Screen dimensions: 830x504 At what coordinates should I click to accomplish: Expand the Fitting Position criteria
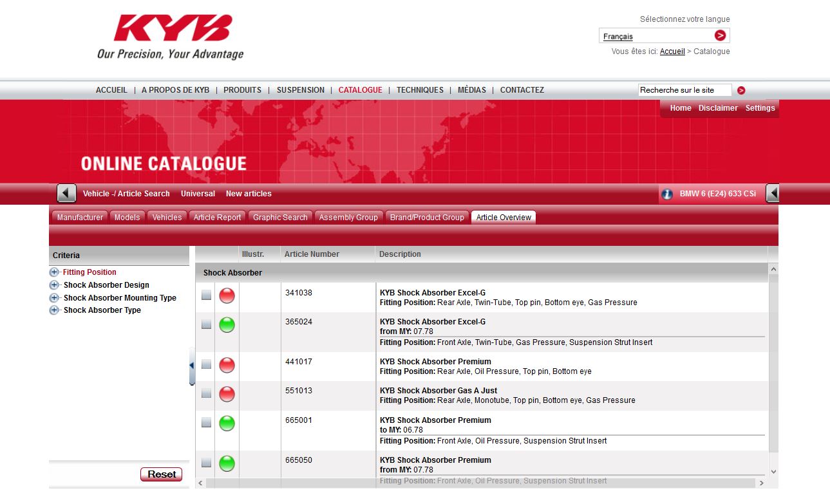(x=54, y=272)
